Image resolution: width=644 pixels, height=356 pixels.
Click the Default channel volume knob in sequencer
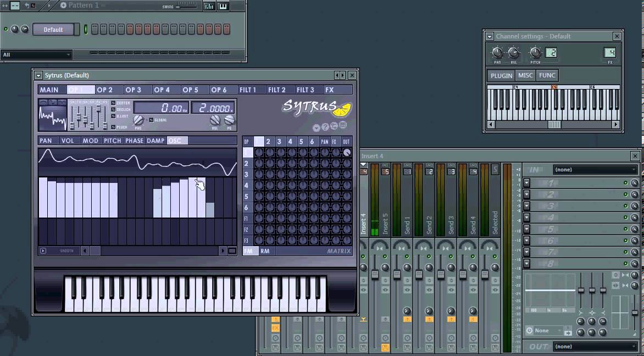[x=25, y=29]
